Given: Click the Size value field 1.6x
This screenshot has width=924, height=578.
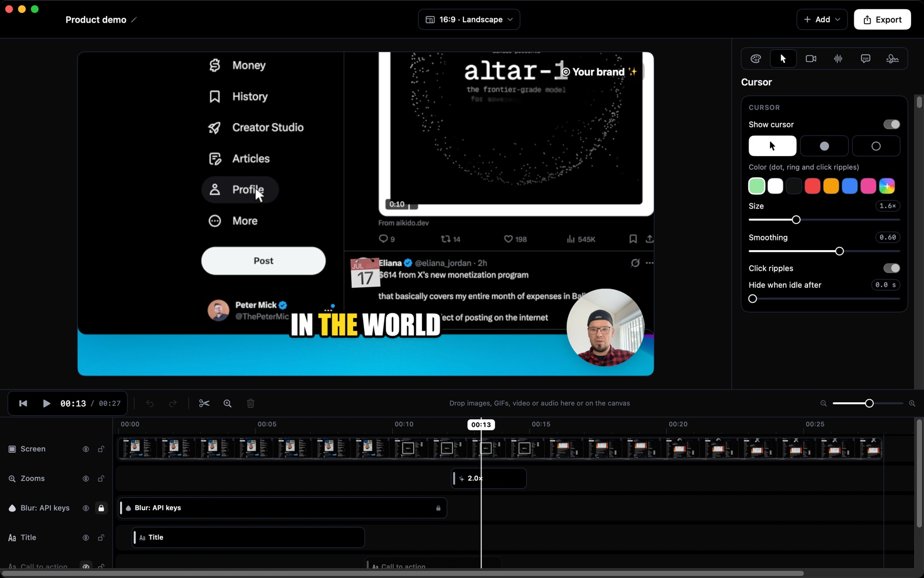Looking at the screenshot, I should (x=888, y=206).
